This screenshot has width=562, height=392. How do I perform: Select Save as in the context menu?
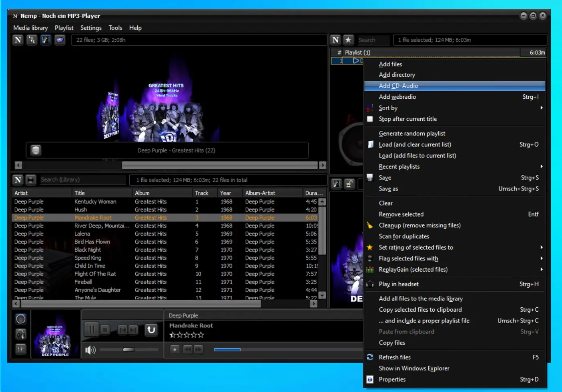pos(455,189)
